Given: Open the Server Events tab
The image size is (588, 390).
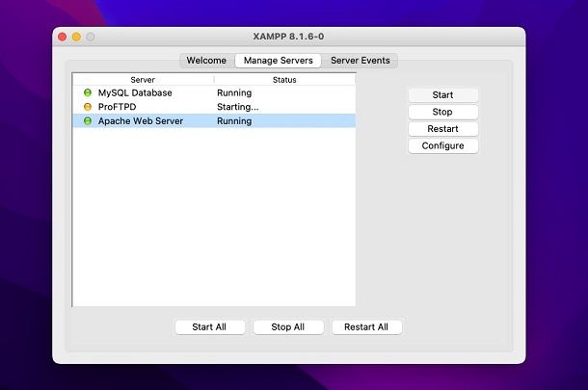Looking at the screenshot, I should pyautogui.click(x=360, y=61).
